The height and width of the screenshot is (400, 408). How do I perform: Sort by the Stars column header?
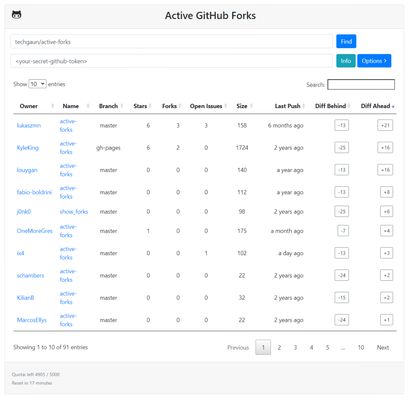(x=140, y=106)
